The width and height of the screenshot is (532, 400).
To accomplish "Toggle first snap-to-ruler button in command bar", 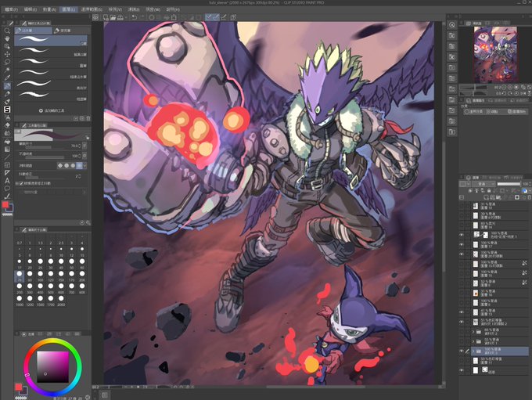I will click(209, 17).
